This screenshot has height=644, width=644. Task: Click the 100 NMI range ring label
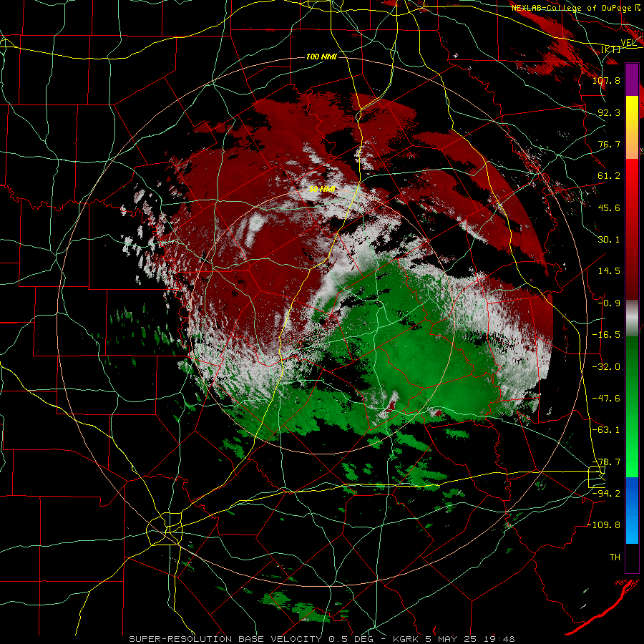point(321,57)
